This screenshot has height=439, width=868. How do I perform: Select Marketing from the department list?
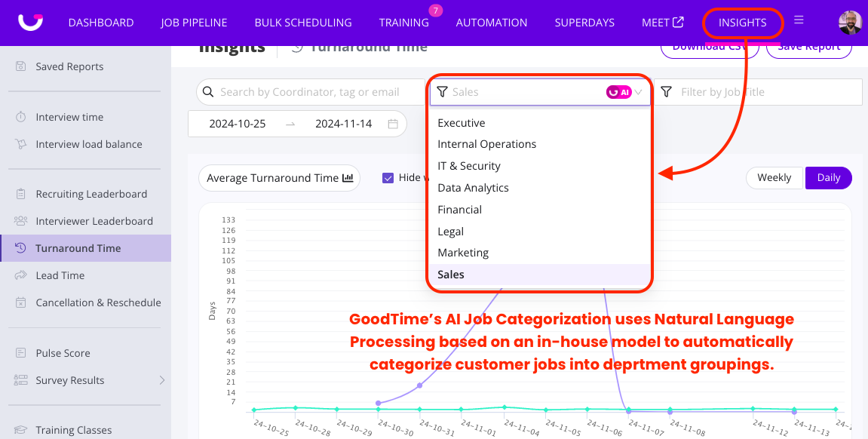point(540,253)
